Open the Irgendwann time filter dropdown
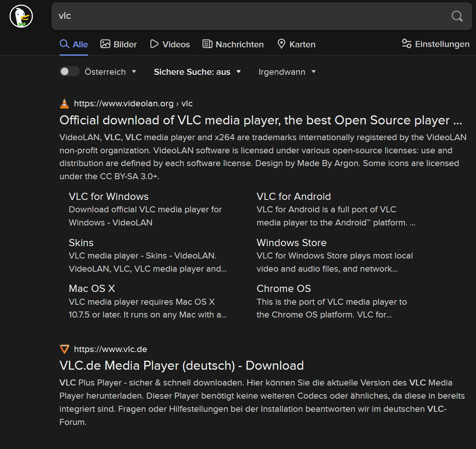476x449 pixels. [287, 72]
